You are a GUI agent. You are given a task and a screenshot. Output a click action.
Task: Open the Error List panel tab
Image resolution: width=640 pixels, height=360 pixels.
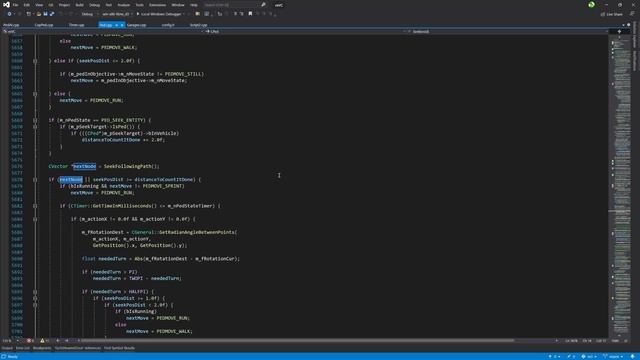(x=23, y=348)
